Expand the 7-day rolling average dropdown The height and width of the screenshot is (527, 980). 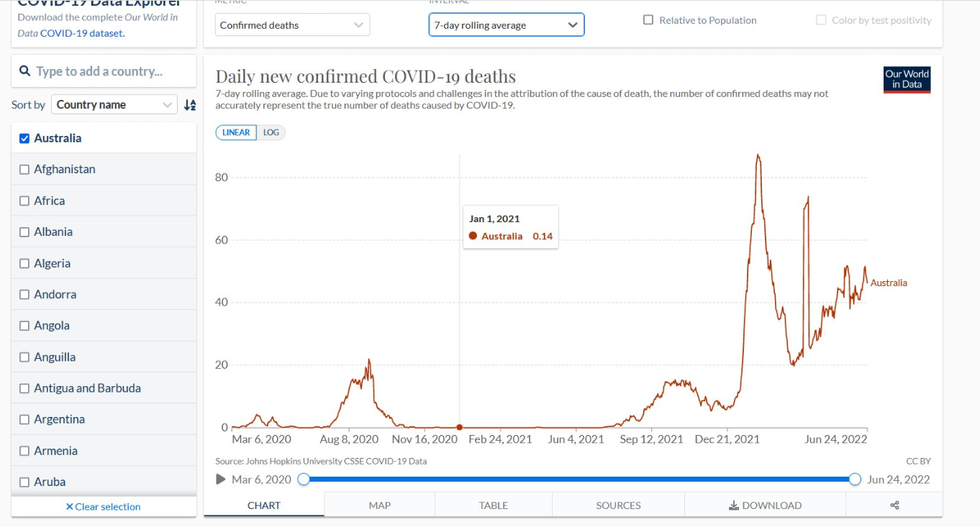coord(506,25)
